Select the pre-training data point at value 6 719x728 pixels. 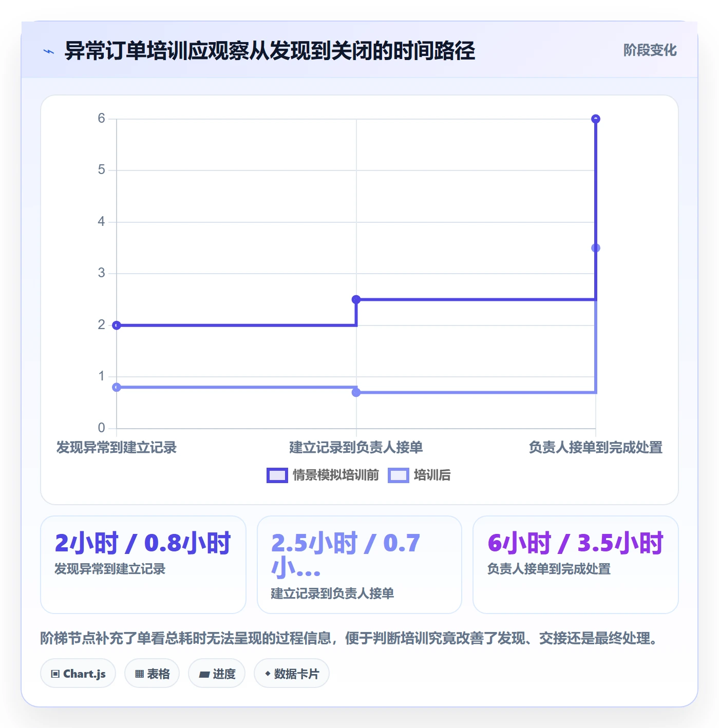pyautogui.click(x=596, y=119)
